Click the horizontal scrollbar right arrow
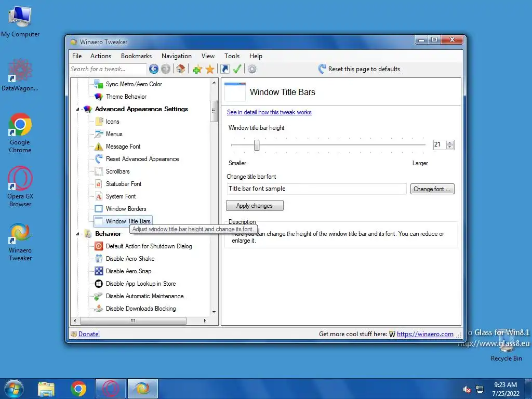The height and width of the screenshot is (399, 532). click(205, 321)
